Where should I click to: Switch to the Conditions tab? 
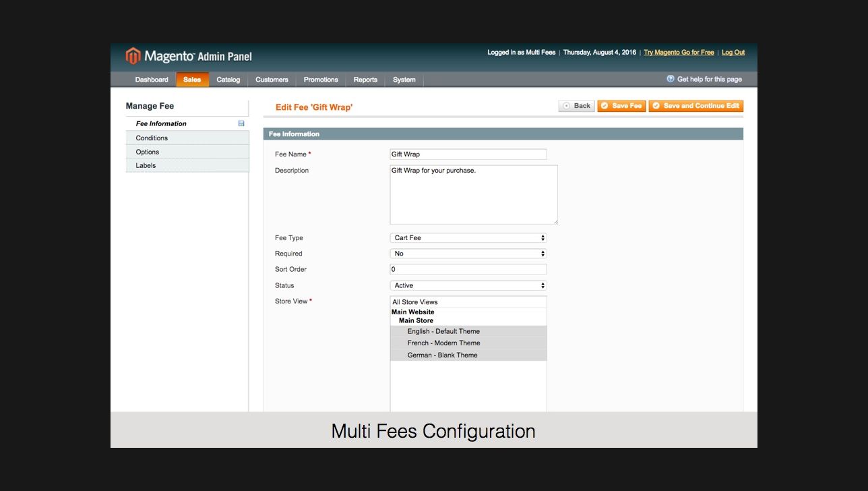pos(152,138)
